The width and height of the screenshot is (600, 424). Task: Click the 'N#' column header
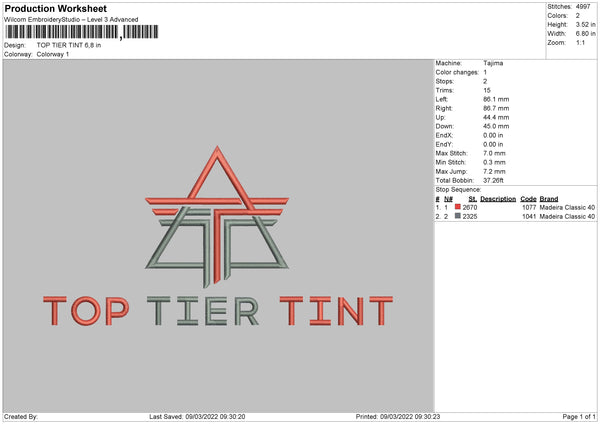[x=448, y=199]
